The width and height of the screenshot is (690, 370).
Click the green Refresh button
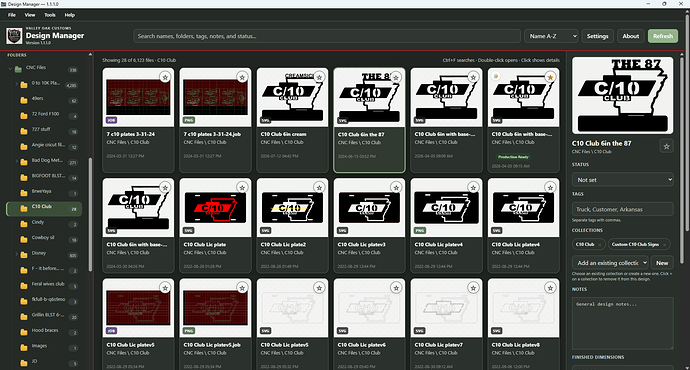663,36
